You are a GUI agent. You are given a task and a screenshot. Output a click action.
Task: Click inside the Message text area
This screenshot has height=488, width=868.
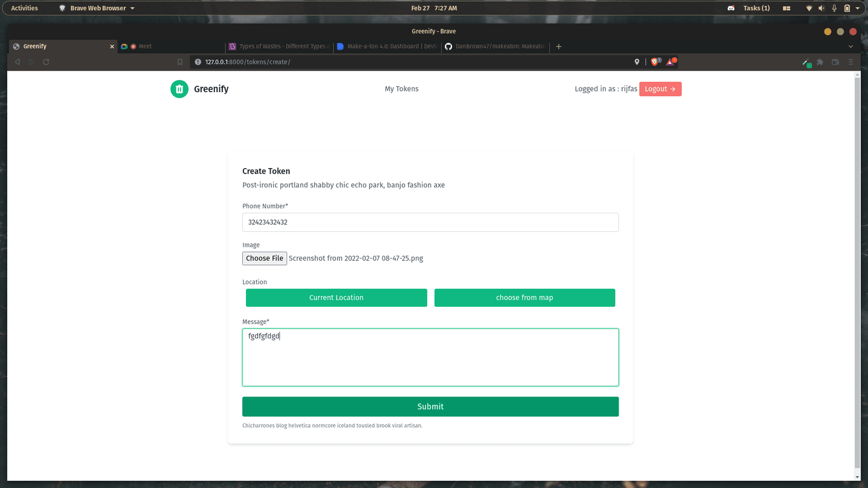click(x=430, y=357)
